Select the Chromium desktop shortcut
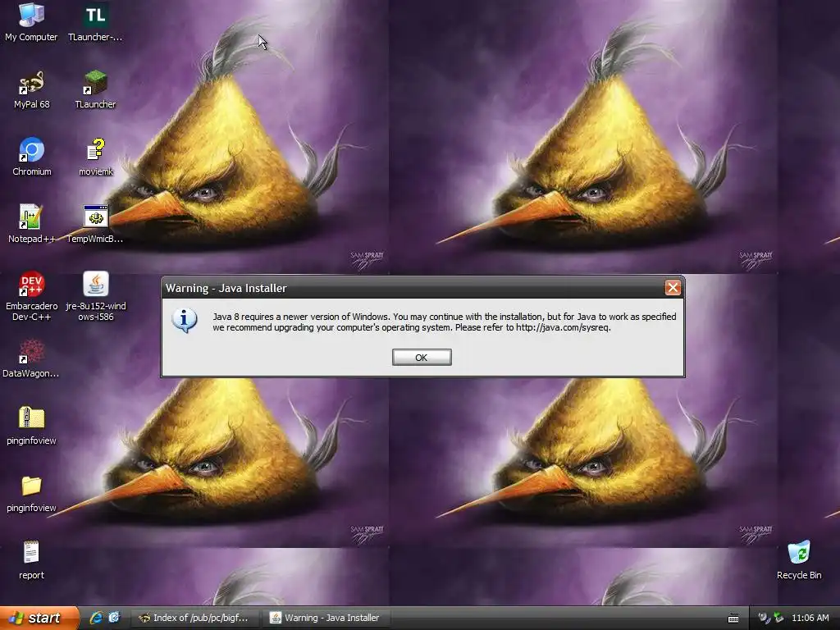The height and width of the screenshot is (630, 840). pyautogui.click(x=32, y=157)
